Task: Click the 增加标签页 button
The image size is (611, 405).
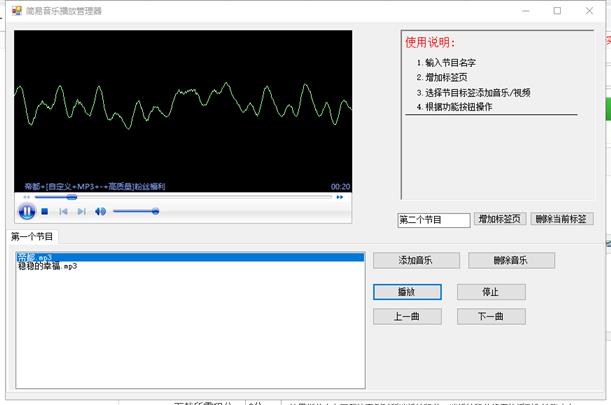Action: point(500,219)
